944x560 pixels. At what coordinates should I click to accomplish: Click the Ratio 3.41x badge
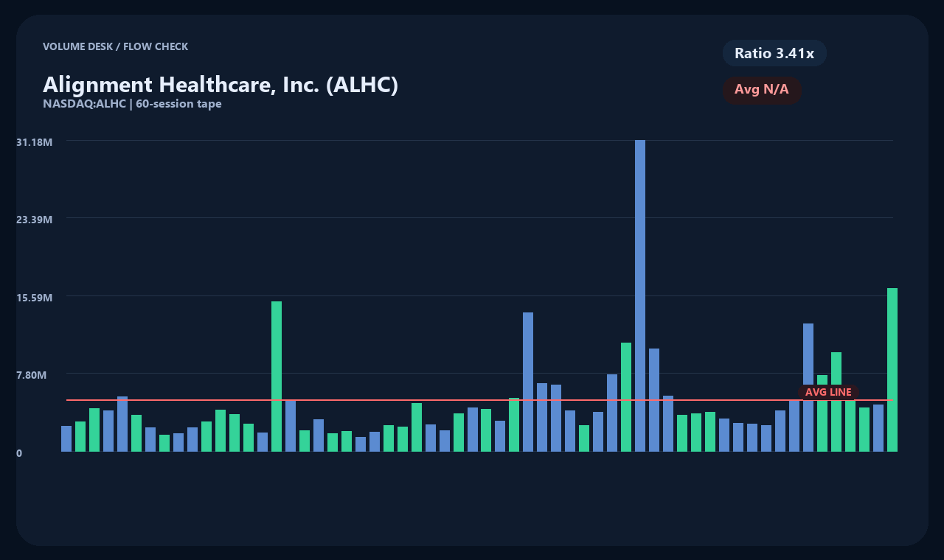click(x=774, y=53)
